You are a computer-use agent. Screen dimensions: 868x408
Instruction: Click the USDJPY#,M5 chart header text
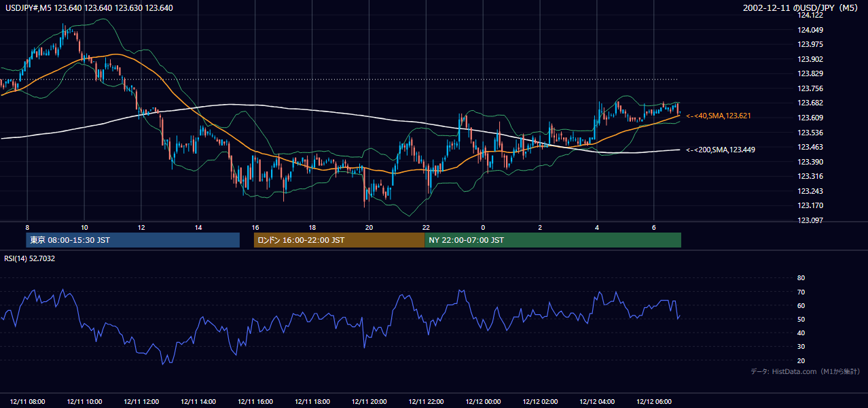(x=88, y=8)
